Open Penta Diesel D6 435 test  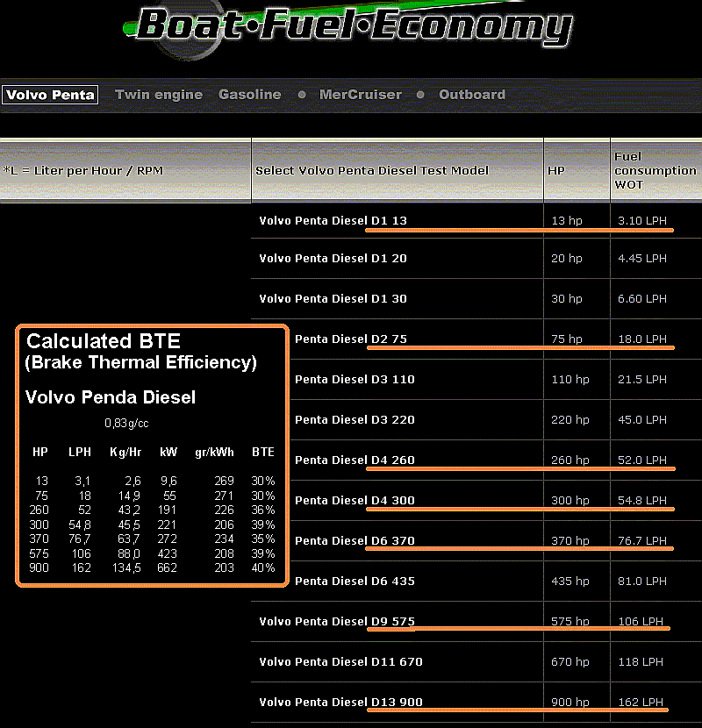coord(355,582)
